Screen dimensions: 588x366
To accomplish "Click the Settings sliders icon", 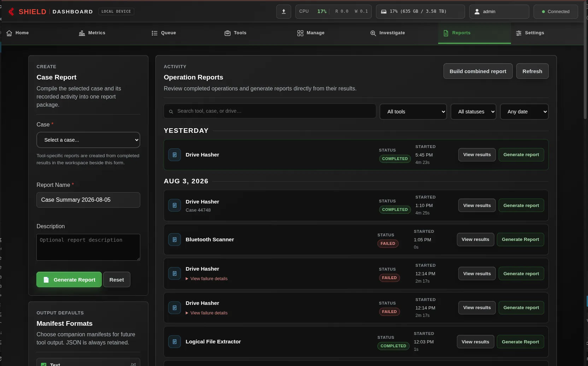I will [519, 33].
